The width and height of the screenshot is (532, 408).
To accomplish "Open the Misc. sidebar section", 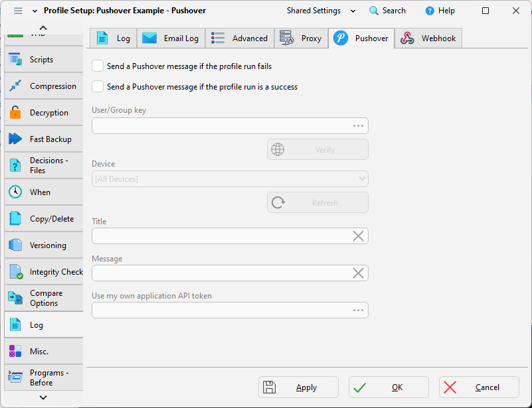I will click(44, 352).
